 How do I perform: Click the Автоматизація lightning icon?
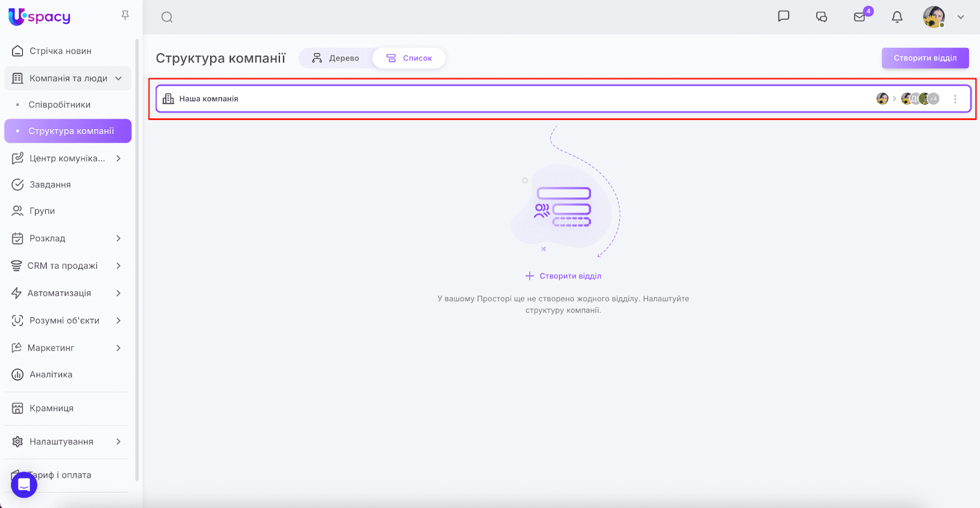point(17,293)
